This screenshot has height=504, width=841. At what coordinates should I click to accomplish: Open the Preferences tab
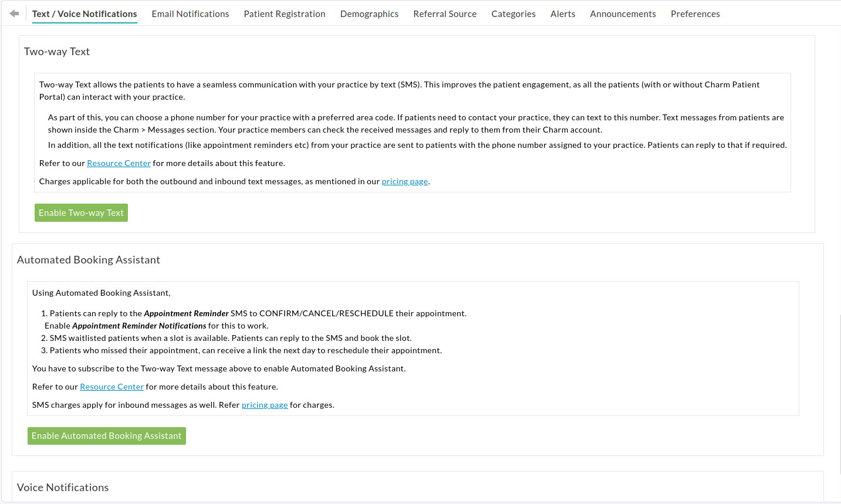(695, 13)
